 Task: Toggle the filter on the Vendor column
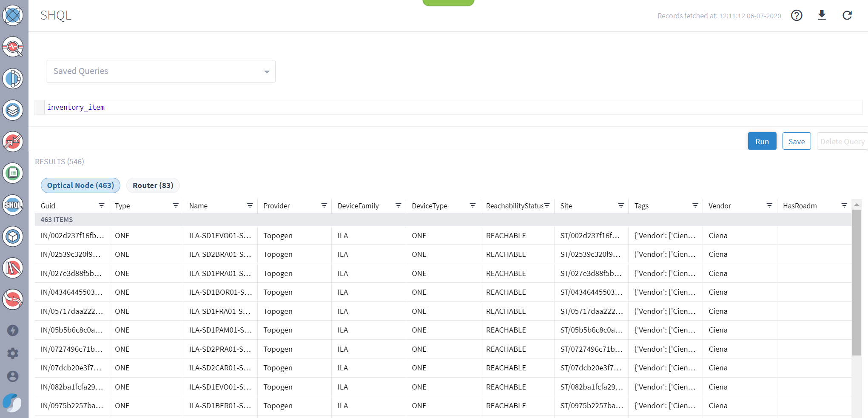pyautogui.click(x=769, y=205)
